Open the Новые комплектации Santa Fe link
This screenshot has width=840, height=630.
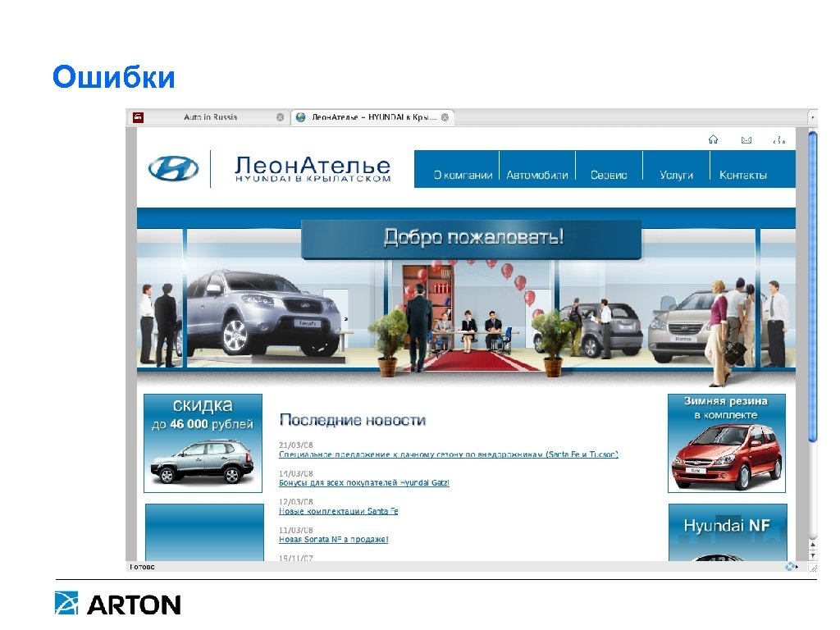click(338, 511)
